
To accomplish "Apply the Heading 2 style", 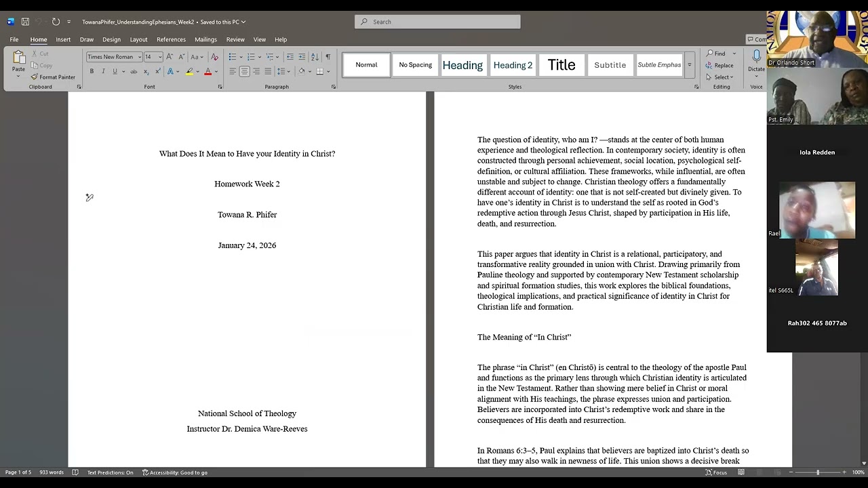I will pos(513,65).
